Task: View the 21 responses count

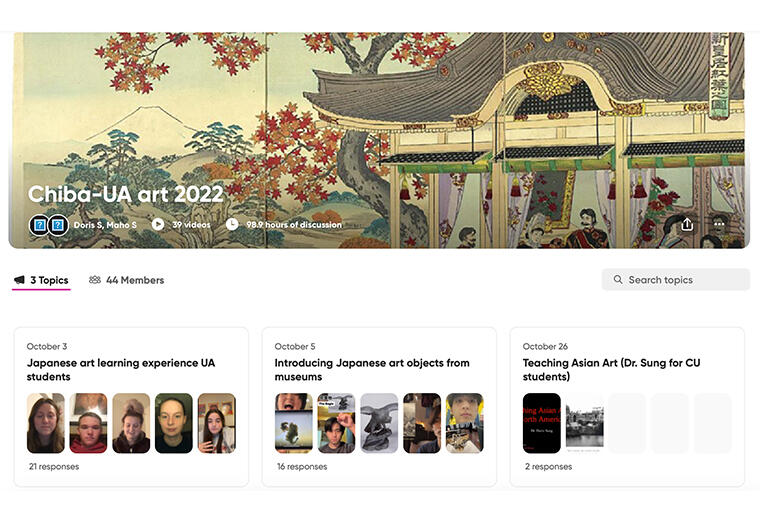Action: (54, 467)
